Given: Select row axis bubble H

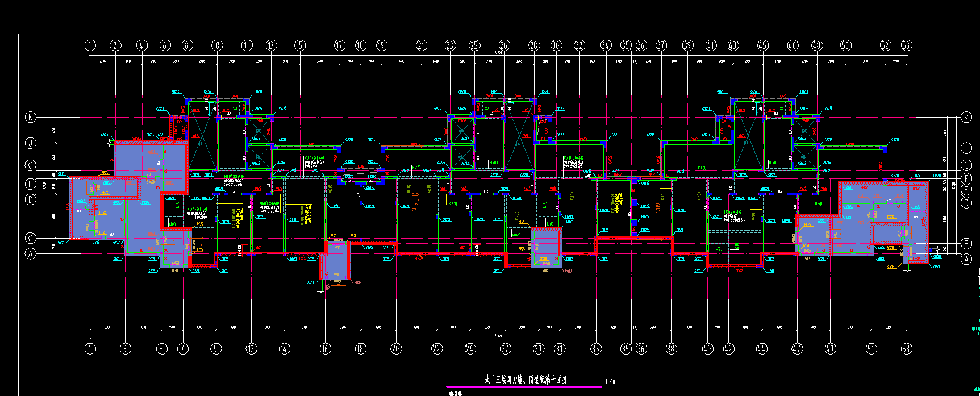Looking at the screenshot, I should point(966,148).
